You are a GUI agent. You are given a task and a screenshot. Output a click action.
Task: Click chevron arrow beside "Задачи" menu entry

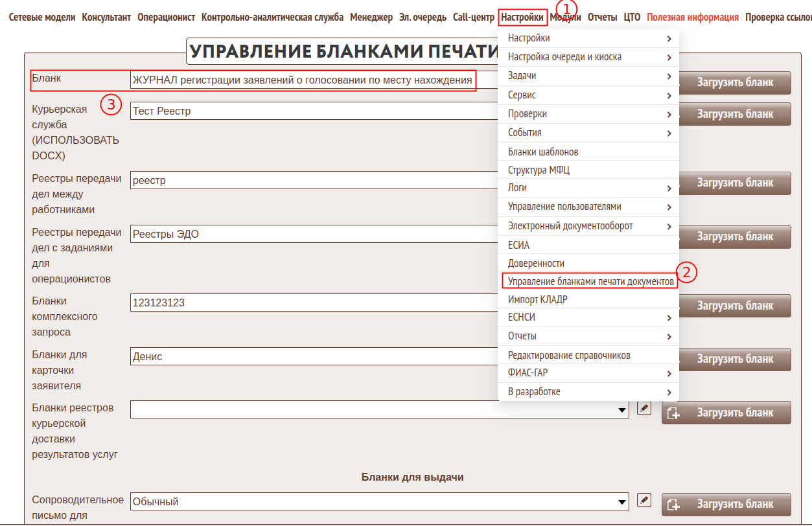pyautogui.click(x=669, y=76)
